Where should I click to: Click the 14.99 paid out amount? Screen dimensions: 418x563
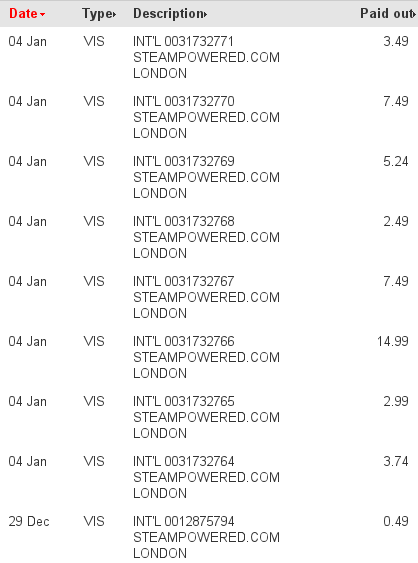click(x=393, y=341)
